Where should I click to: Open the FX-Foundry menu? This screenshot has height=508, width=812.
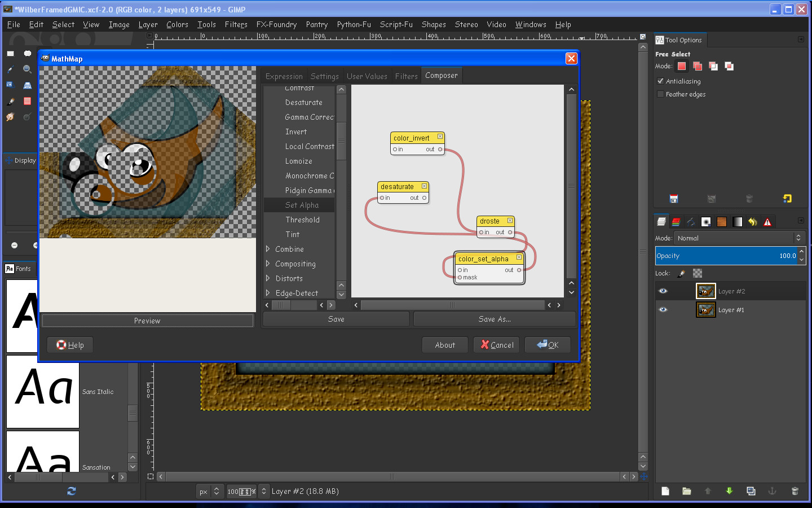[276, 24]
